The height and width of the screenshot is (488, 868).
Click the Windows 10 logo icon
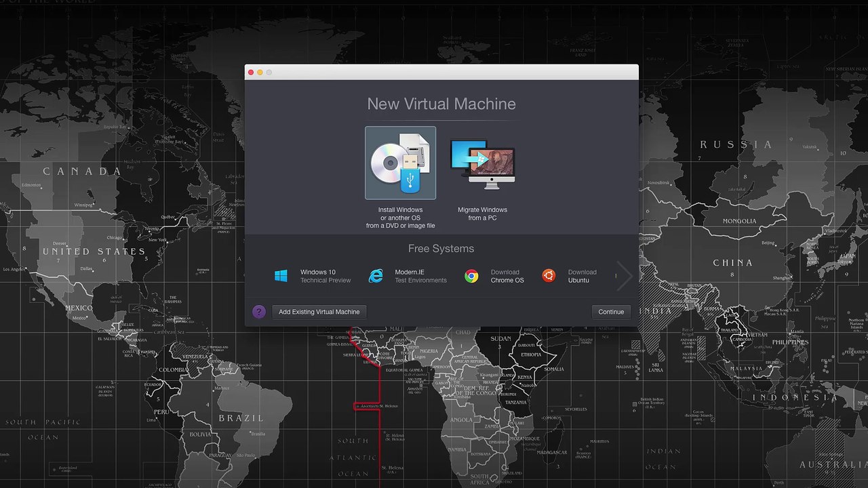(281, 276)
